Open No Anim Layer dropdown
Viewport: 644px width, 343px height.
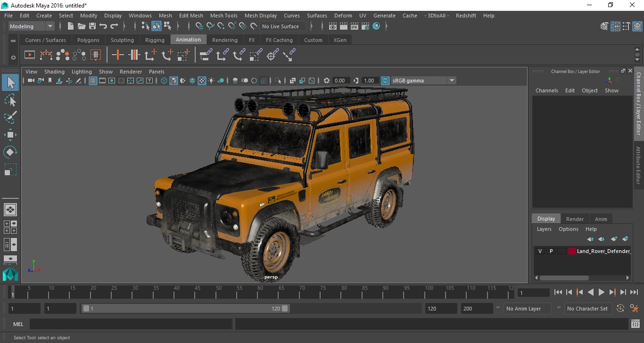pyautogui.click(x=527, y=309)
